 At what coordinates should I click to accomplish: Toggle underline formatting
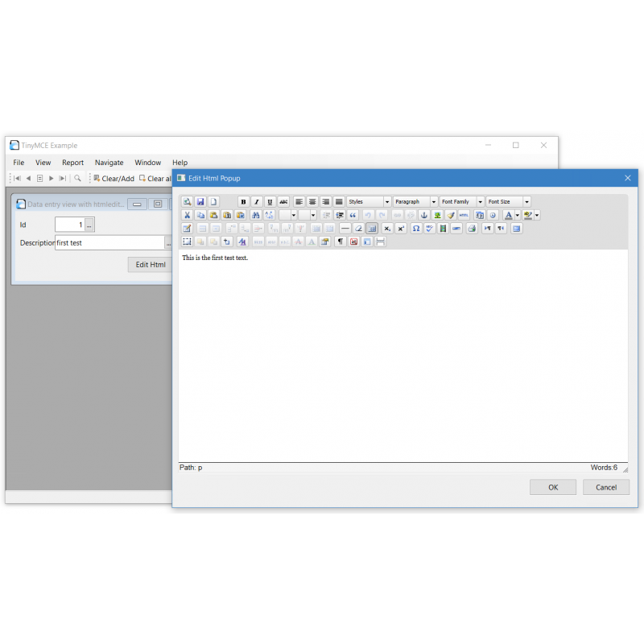point(270,201)
